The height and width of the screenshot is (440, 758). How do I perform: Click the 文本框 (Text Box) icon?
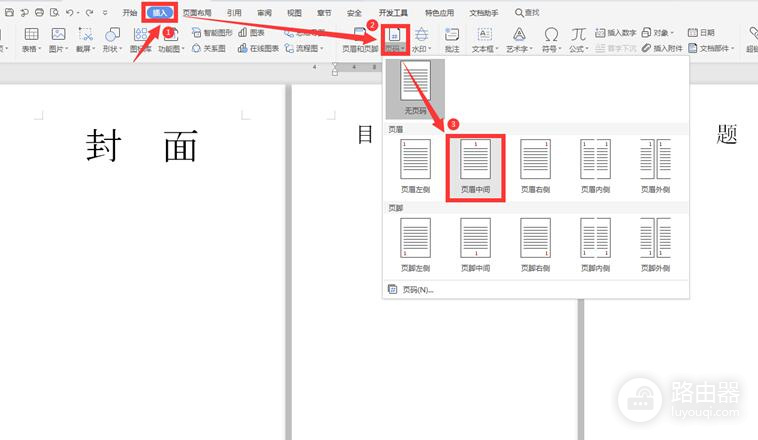pyautogui.click(x=484, y=34)
